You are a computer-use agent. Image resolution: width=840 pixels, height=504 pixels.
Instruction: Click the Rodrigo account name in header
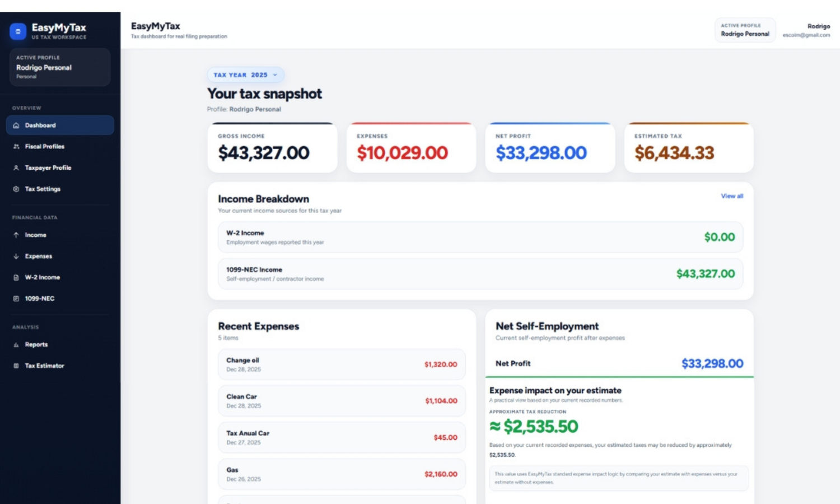point(819,26)
